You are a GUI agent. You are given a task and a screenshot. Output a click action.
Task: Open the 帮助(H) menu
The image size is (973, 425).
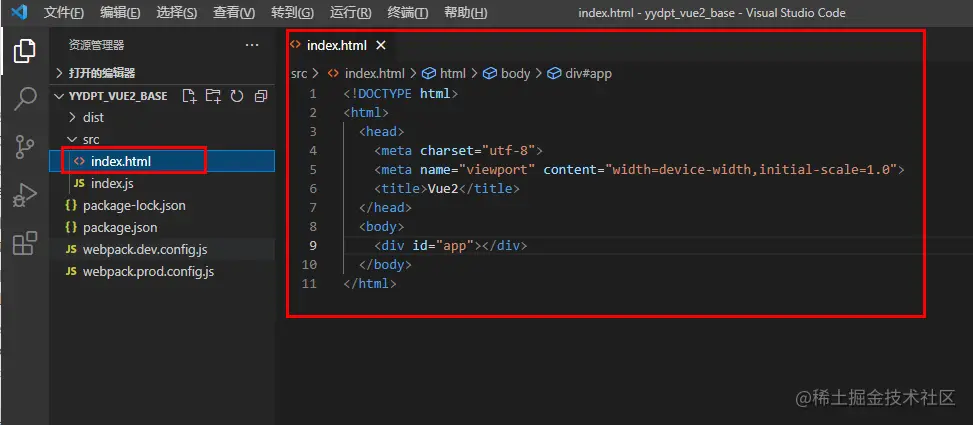click(x=465, y=12)
